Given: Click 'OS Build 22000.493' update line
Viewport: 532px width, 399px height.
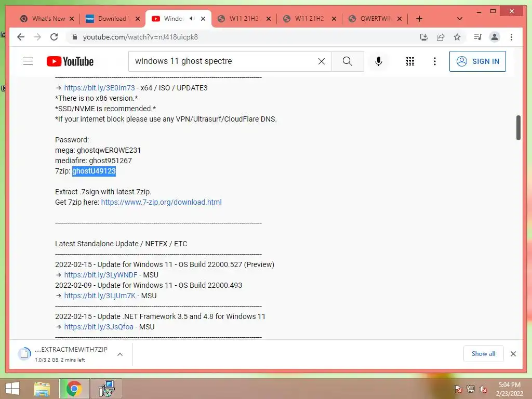Looking at the screenshot, I should tap(149, 285).
